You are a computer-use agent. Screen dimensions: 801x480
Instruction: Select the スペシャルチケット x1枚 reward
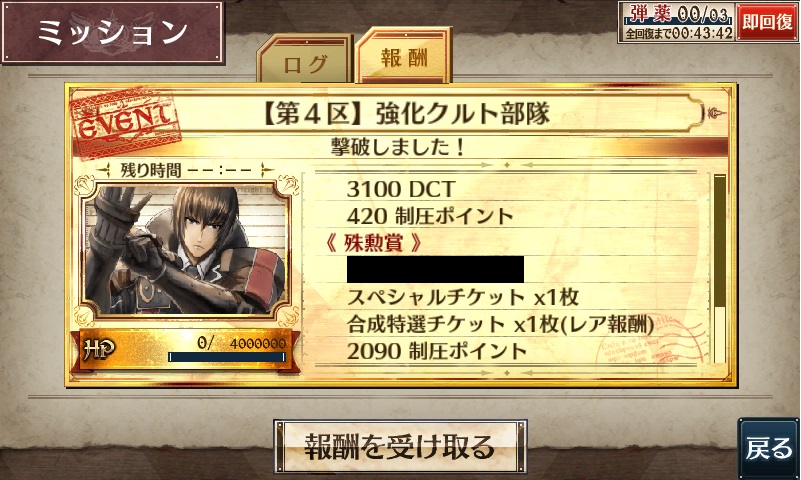tap(463, 297)
